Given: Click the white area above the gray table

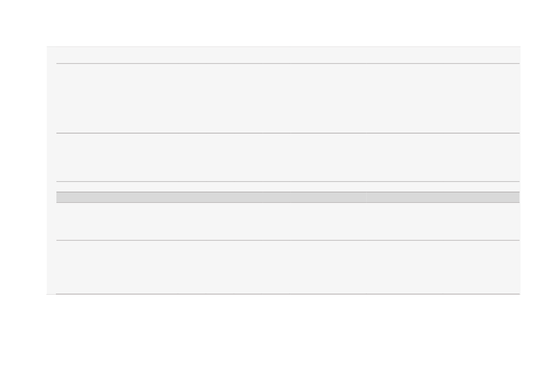Looking at the screenshot, I should click(x=277, y=23).
